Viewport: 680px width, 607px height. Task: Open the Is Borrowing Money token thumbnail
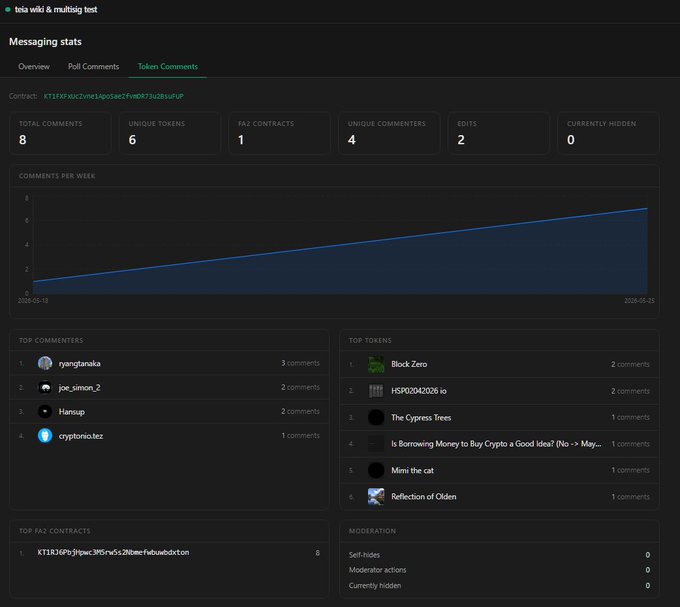(x=376, y=444)
